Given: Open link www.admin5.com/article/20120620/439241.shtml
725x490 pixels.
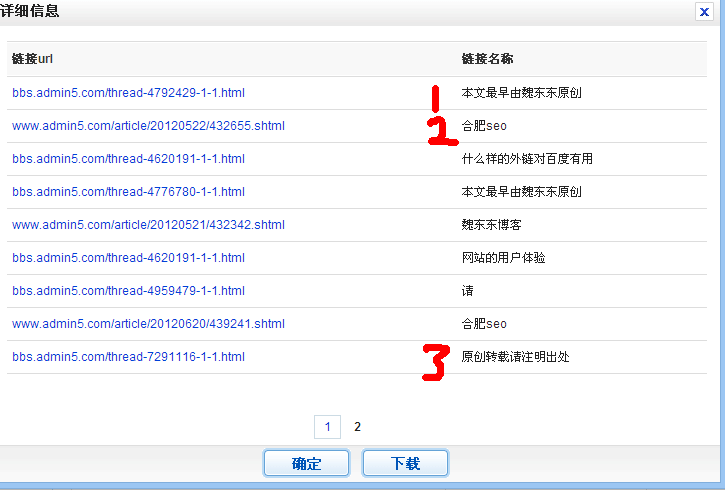Looking at the screenshot, I should (x=148, y=324).
